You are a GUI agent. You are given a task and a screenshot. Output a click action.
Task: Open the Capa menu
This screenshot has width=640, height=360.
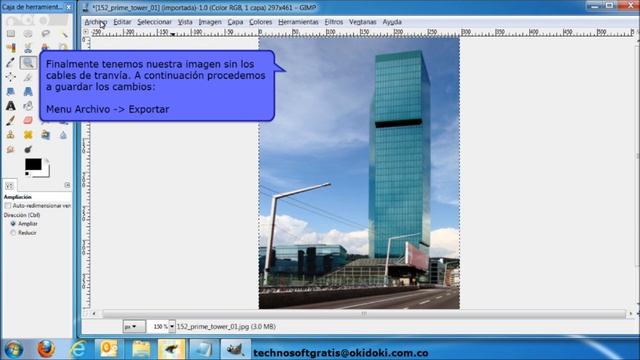click(x=236, y=22)
